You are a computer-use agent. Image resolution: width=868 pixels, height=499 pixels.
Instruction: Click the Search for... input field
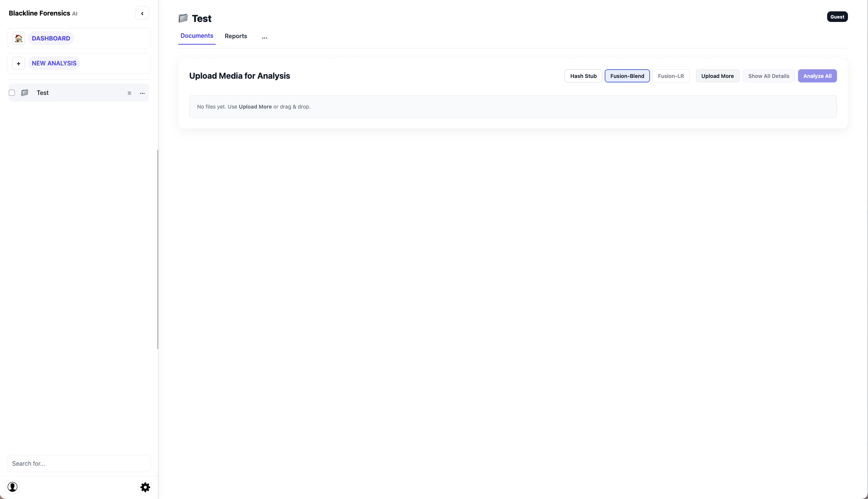coord(78,463)
